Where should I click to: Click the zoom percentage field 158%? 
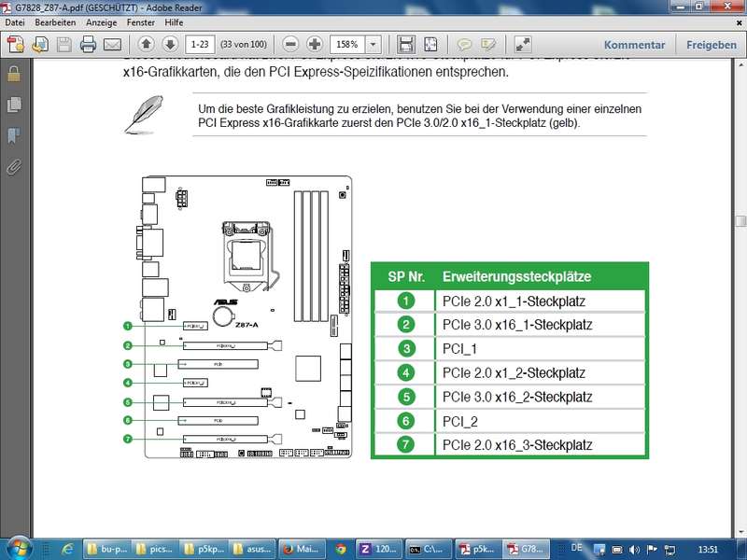pyautogui.click(x=347, y=44)
